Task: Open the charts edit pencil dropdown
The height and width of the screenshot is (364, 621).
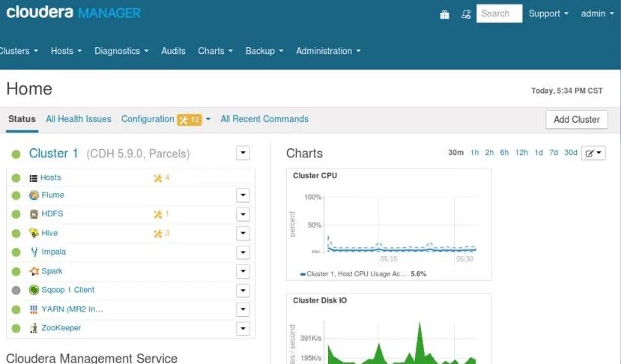Action: (x=593, y=154)
